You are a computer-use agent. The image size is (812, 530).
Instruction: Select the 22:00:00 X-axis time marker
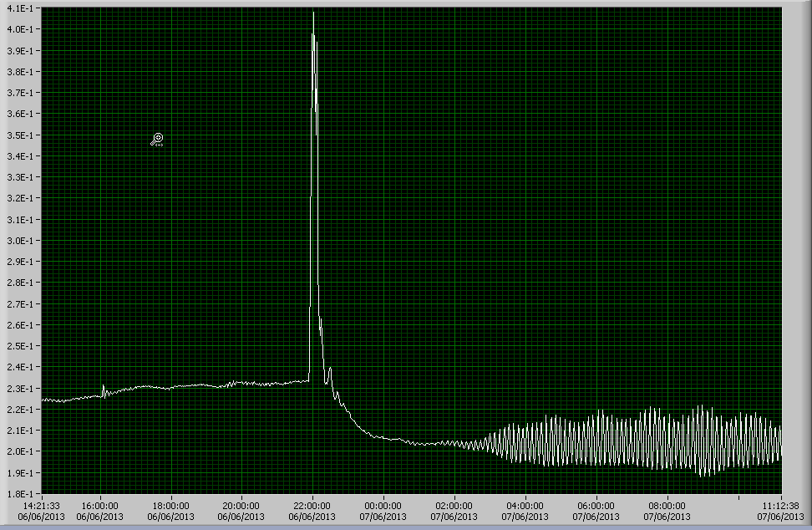pos(312,506)
